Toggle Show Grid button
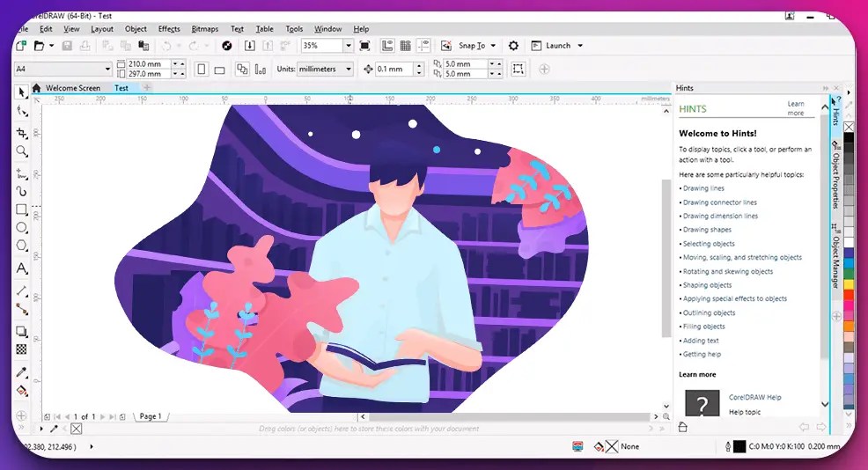This screenshot has width=868, height=470. point(405,46)
